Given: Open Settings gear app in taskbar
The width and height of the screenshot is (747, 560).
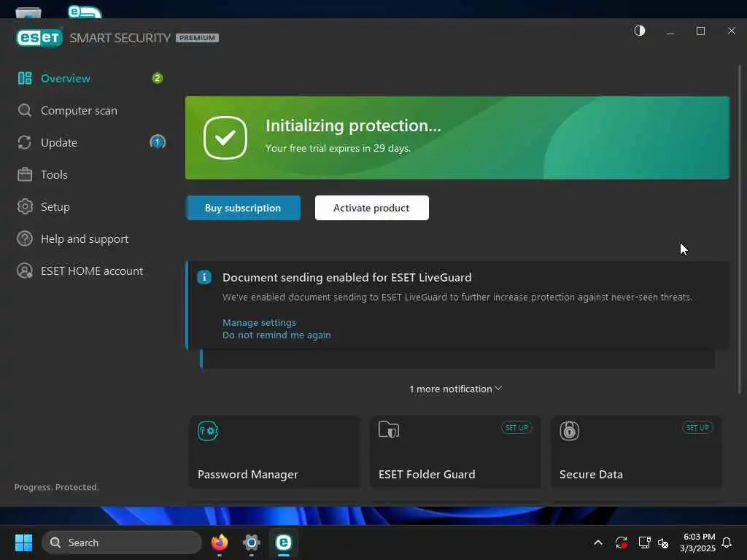Looking at the screenshot, I should pos(252,542).
